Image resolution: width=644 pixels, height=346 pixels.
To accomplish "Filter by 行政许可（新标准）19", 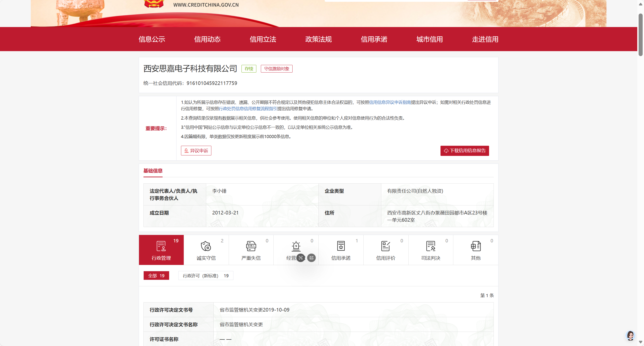I will pyautogui.click(x=206, y=276).
